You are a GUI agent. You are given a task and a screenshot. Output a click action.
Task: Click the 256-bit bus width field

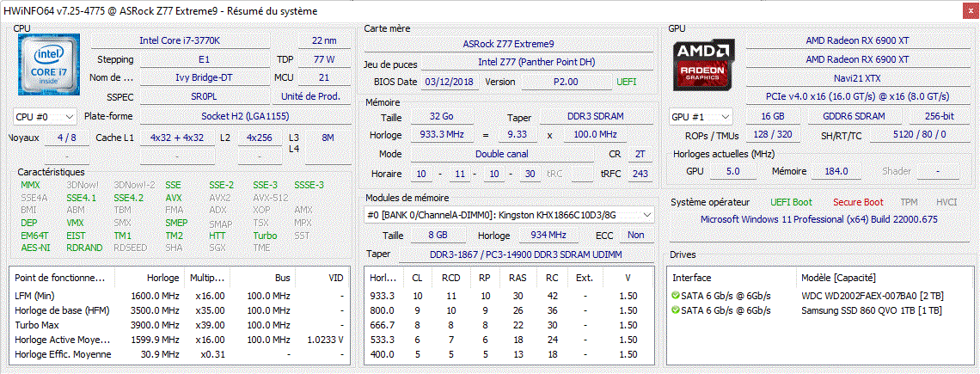940,116
